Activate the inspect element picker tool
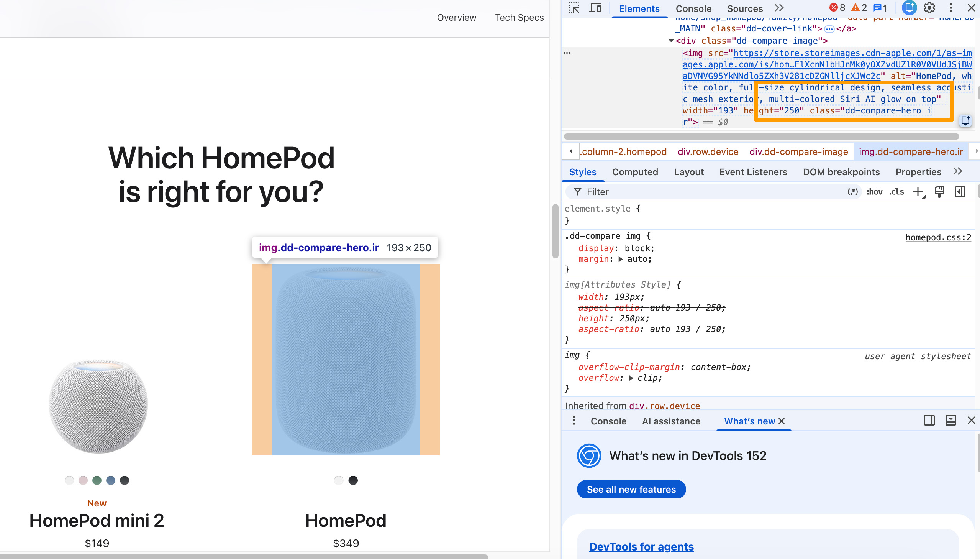Viewport: 980px width, 559px height. [x=574, y=8]
